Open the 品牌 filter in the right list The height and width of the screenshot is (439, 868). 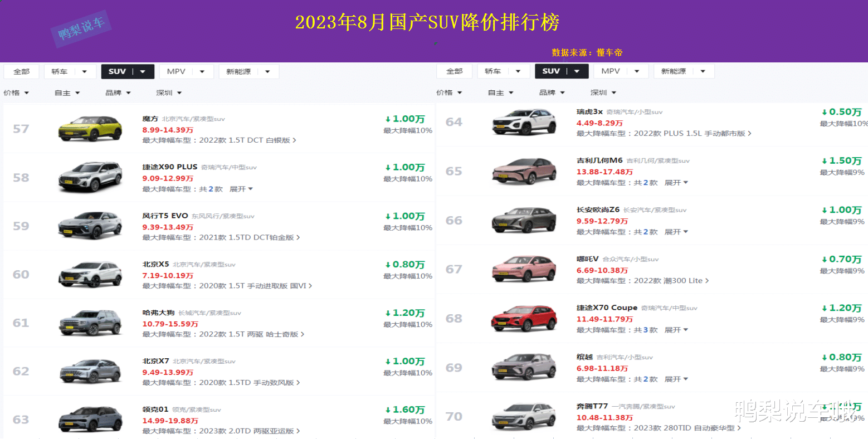point(552,92)
